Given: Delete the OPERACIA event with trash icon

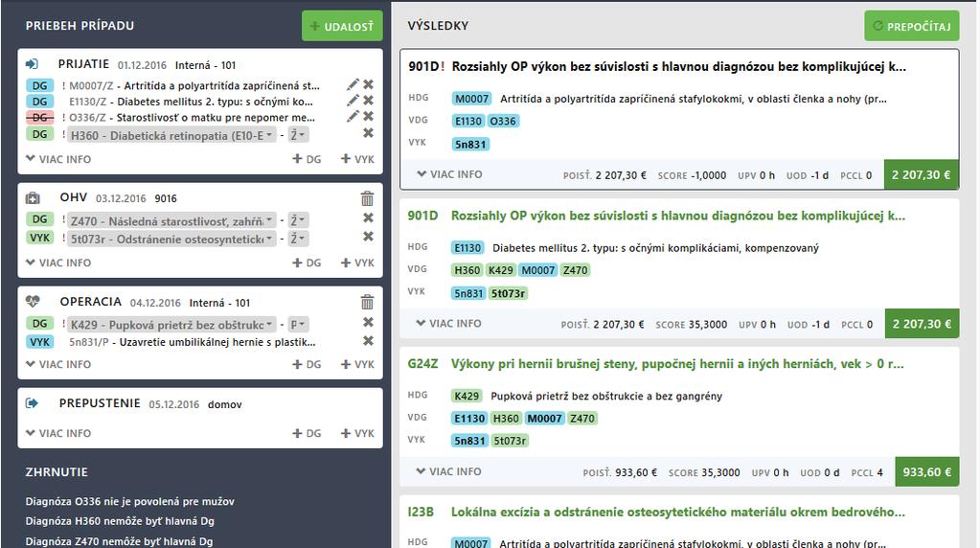Looking at the screenshot, I should pos(367,302).
